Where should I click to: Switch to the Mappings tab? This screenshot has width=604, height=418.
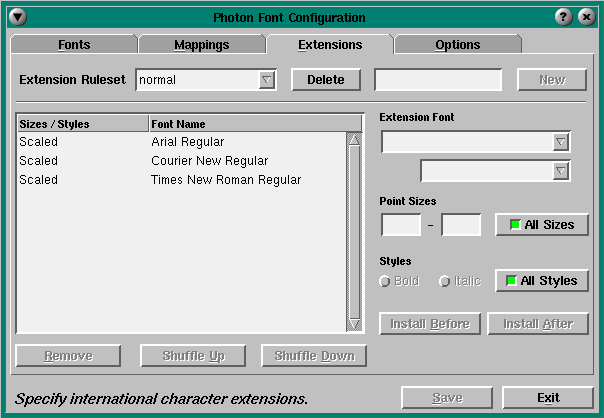[x=201, y=45]
